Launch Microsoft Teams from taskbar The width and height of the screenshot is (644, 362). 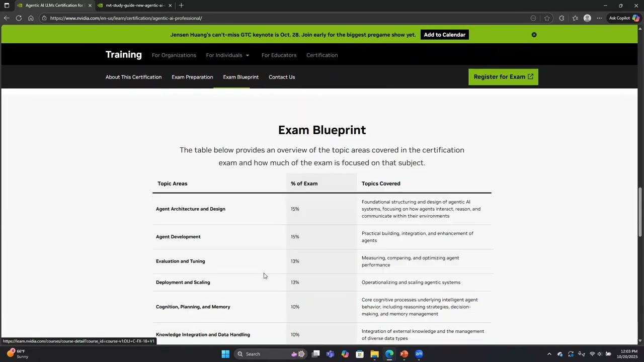(x=330, y=354)
